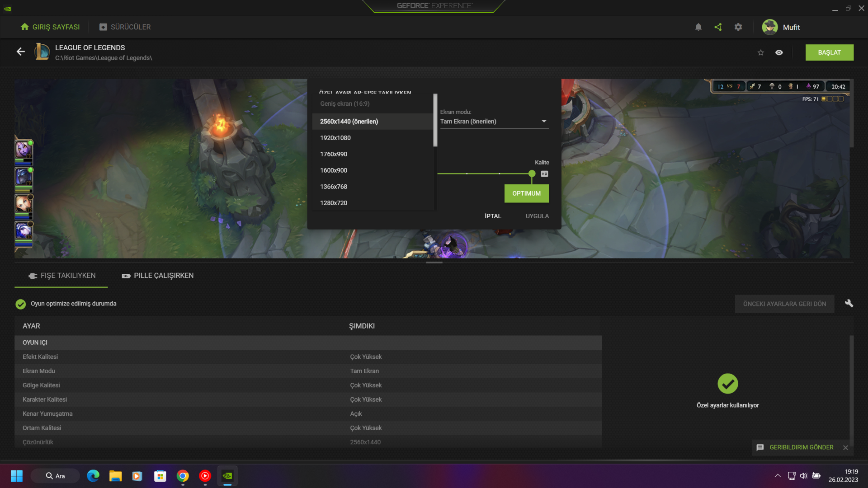This screenshot has height=488, width=868.
Task: Toggle the eye visibility icon
Action: coord(779,52)
